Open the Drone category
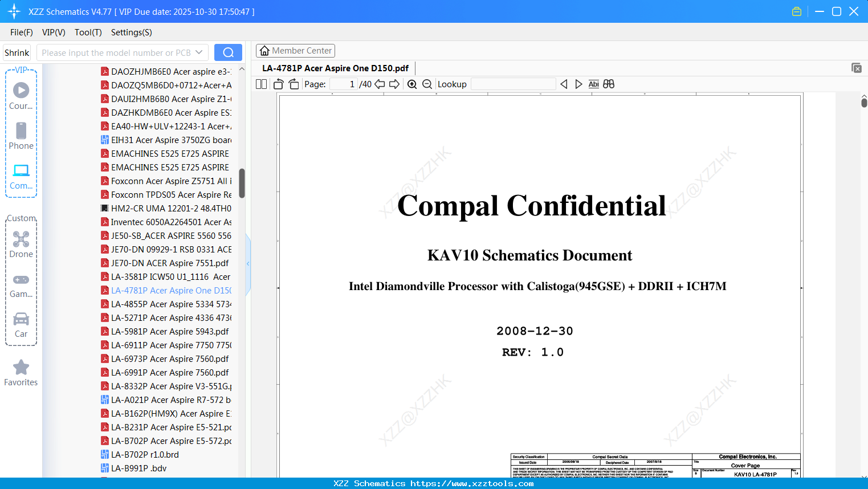The width and height of the screenshot is (868, 489). [x=21, y=244]
